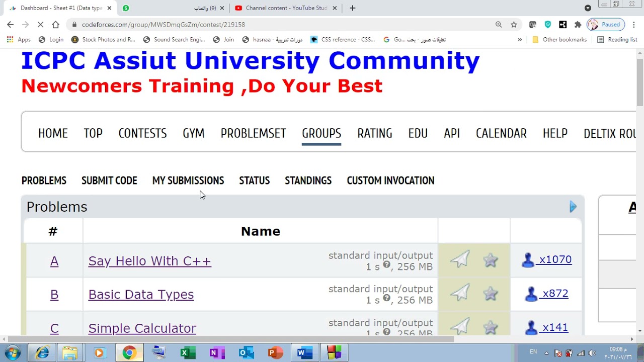
Task: Click black share-nodes extension icon
Action: [562, 24]
